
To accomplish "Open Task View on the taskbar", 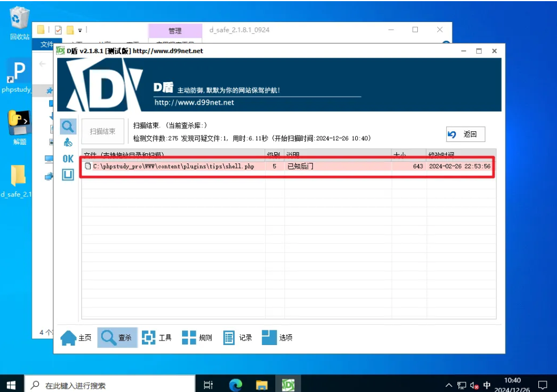I will [208, 385].
